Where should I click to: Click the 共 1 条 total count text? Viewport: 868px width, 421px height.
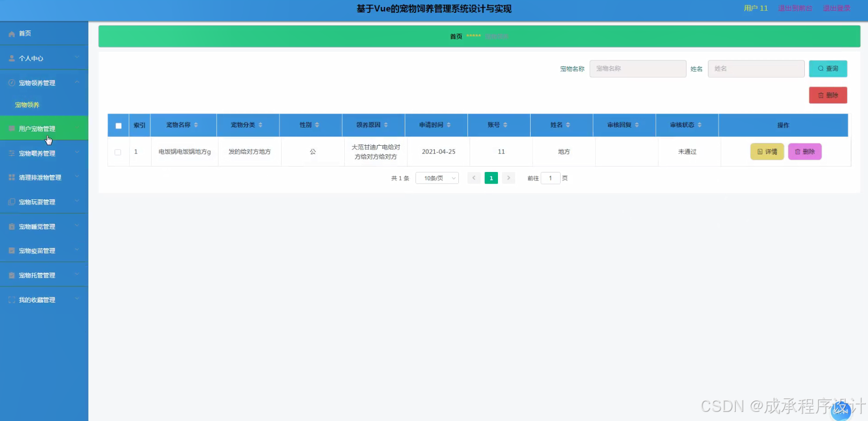point(400,178)
